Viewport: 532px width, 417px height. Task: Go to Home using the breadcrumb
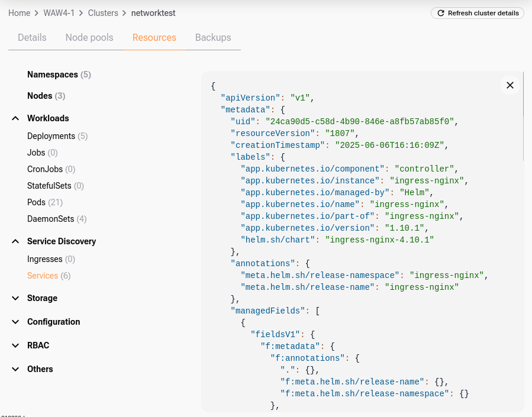[x=19, y=12]
